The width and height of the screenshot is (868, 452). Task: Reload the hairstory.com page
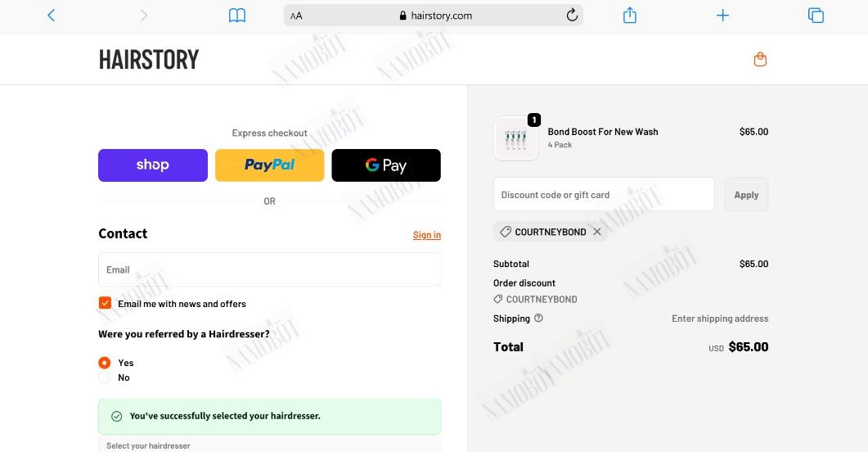572,15
